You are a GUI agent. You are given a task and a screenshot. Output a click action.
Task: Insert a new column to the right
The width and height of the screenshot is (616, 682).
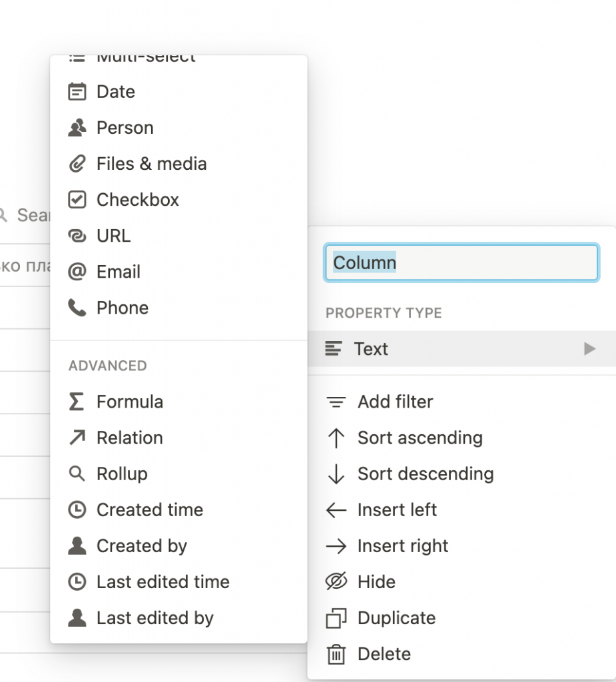(402, 546)
